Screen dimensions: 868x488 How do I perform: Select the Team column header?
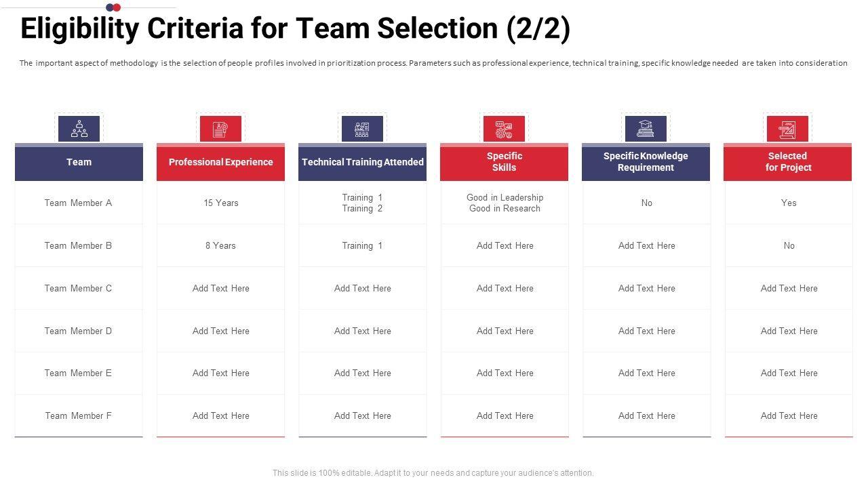point(79,162)
